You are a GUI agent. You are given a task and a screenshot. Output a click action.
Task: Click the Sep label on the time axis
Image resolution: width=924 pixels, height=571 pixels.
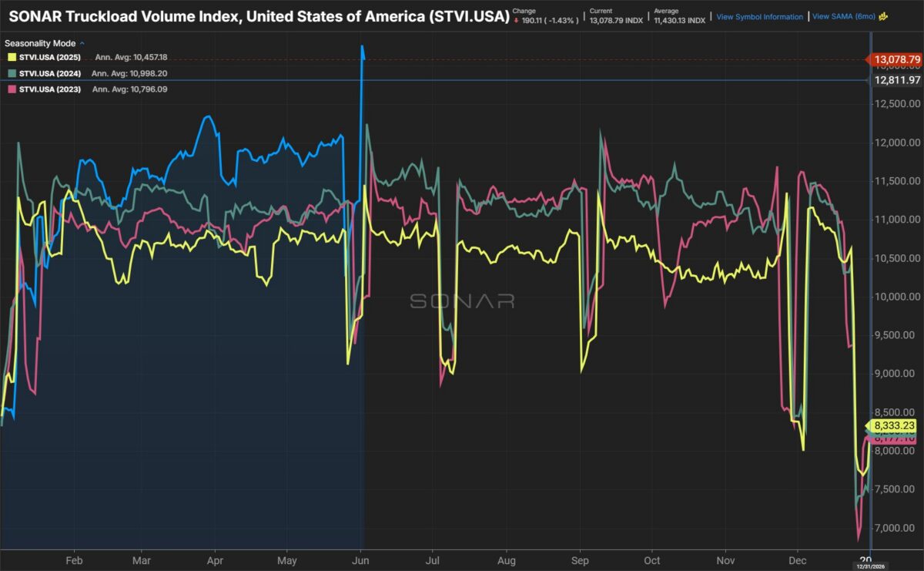pos(580,560)
